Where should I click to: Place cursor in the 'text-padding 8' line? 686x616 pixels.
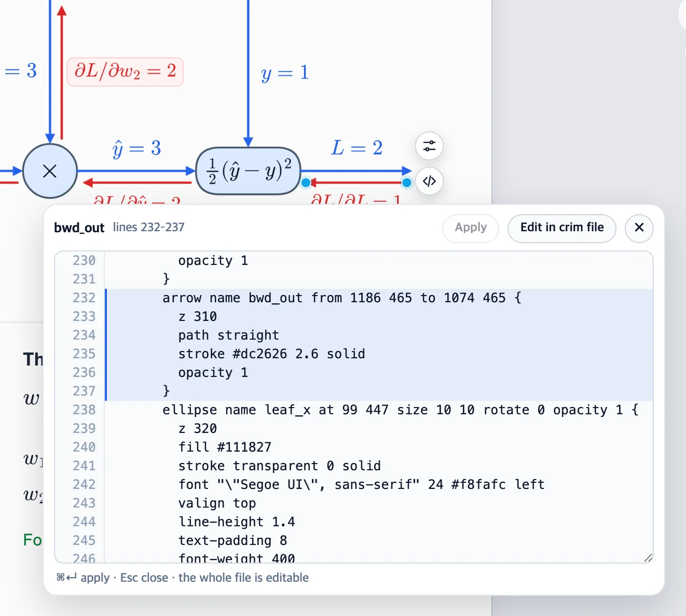click(x=232, y=541)
